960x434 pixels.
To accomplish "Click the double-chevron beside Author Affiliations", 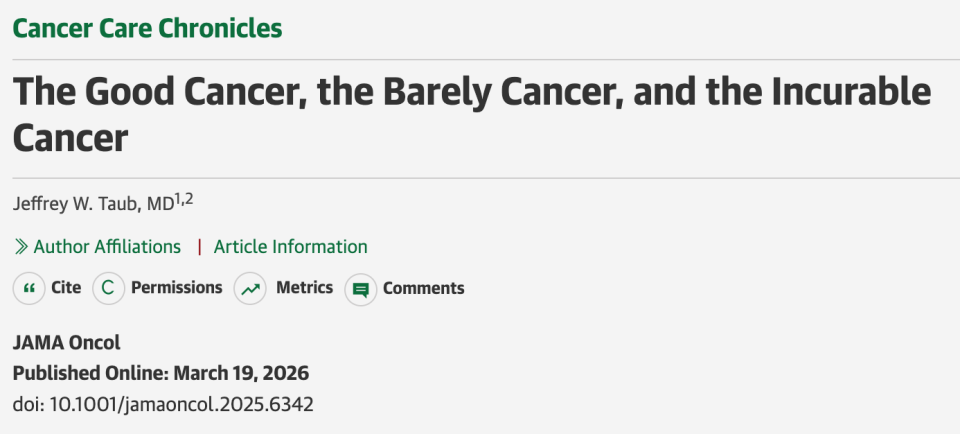I will click(x=21, y=246).
